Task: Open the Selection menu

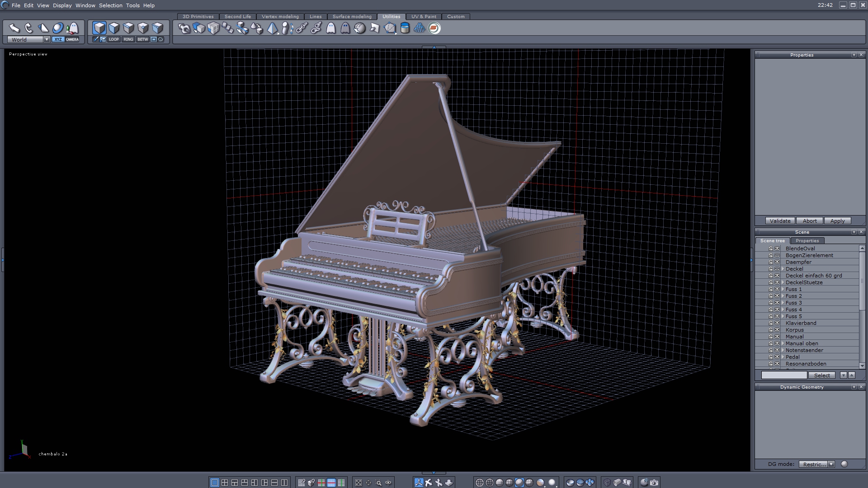Action: (110, 5)
